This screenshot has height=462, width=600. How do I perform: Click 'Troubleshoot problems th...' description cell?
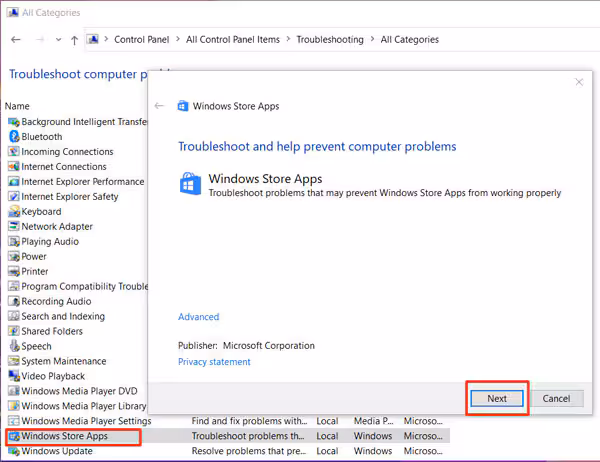pos(248,436)
